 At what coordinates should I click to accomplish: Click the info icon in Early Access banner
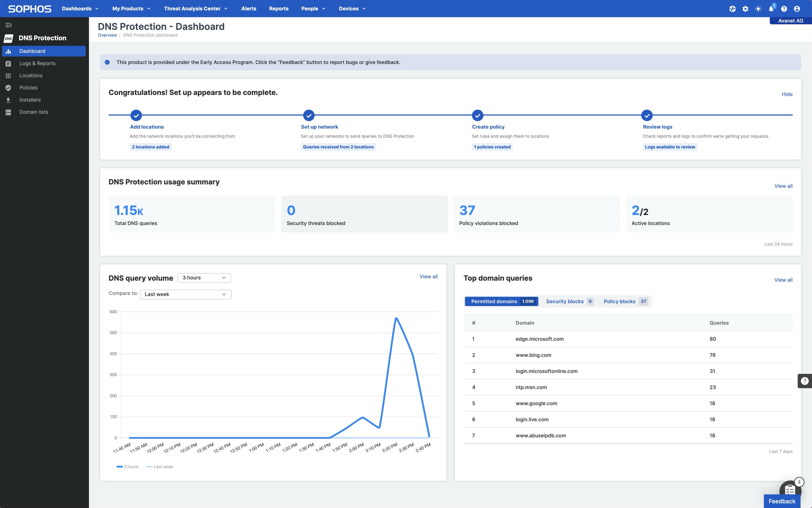107,62
